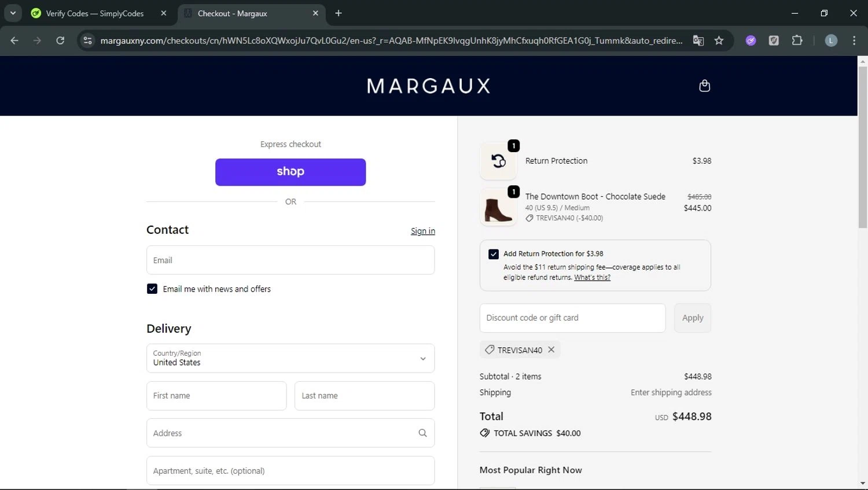The width and height of the screenshot is (868, 490).
Task: Click the Downtown Boot product thumbnail
Action: [x=498, y=207]
